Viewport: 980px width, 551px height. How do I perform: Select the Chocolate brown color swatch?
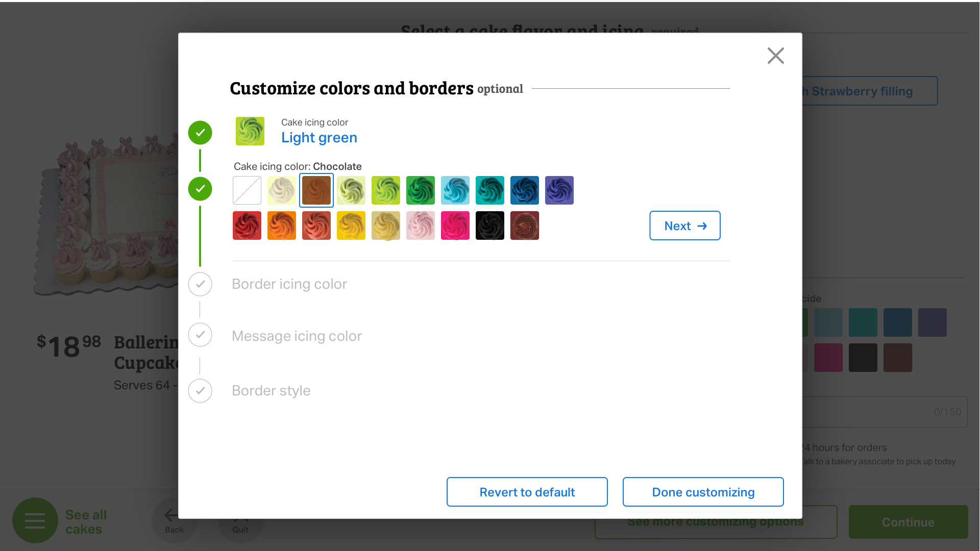[316, 190]
